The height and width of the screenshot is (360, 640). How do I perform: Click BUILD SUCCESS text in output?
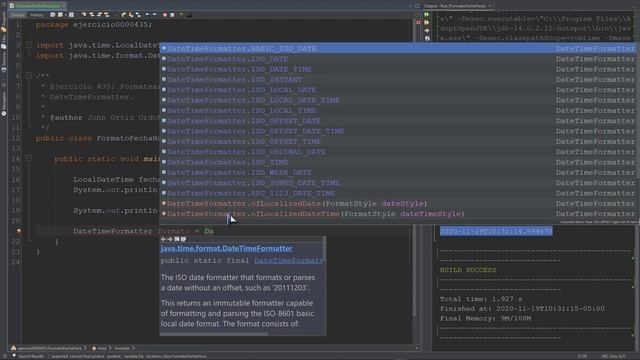coord(468,270)
